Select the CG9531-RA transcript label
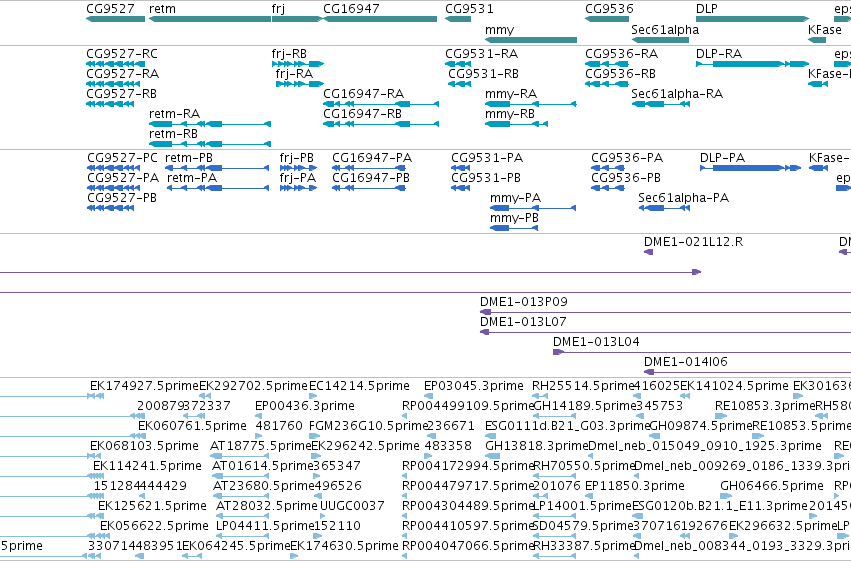The image size is (851, 561). [x=481, y=54]
